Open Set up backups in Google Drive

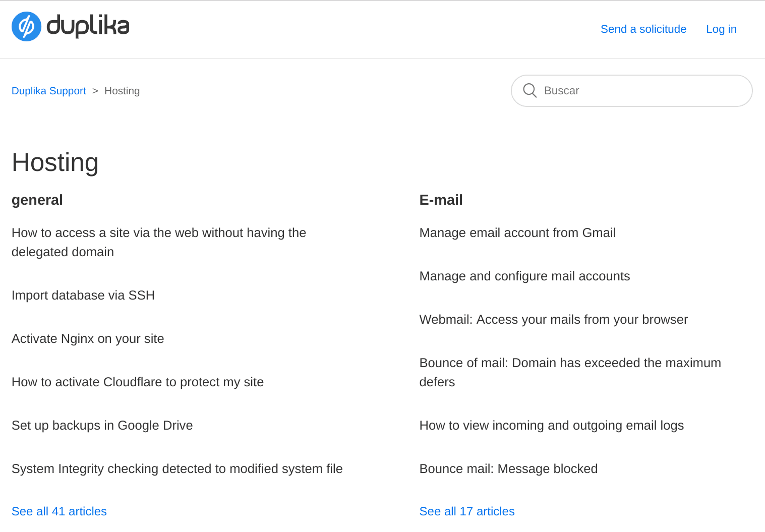(x=102, y=425)
